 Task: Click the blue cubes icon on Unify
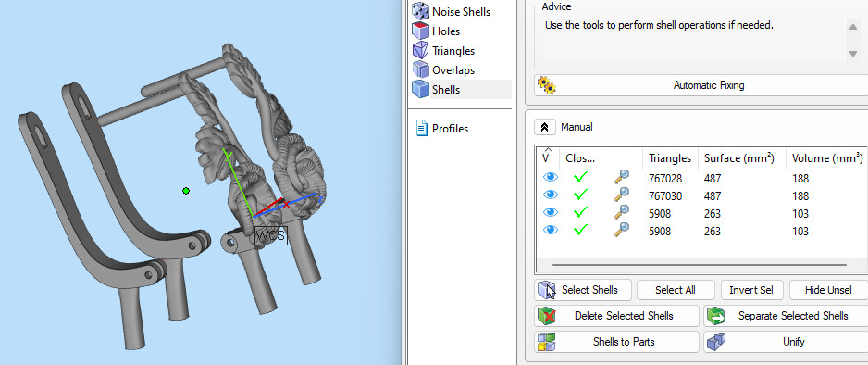click(x=715, y=342)
